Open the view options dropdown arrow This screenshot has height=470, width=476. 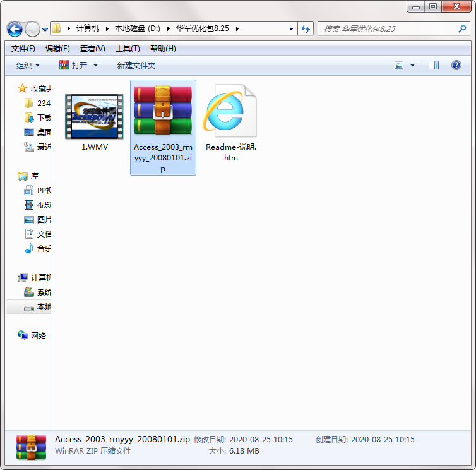point(413,65)
